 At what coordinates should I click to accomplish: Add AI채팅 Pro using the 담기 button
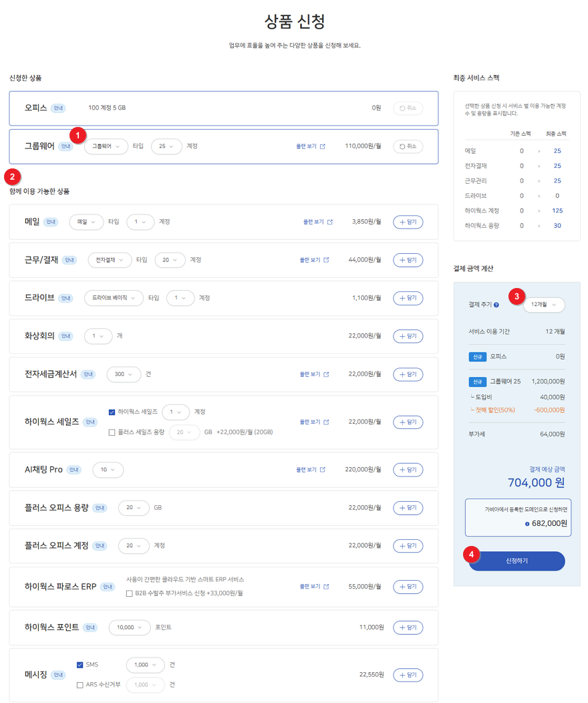(408, 470)
